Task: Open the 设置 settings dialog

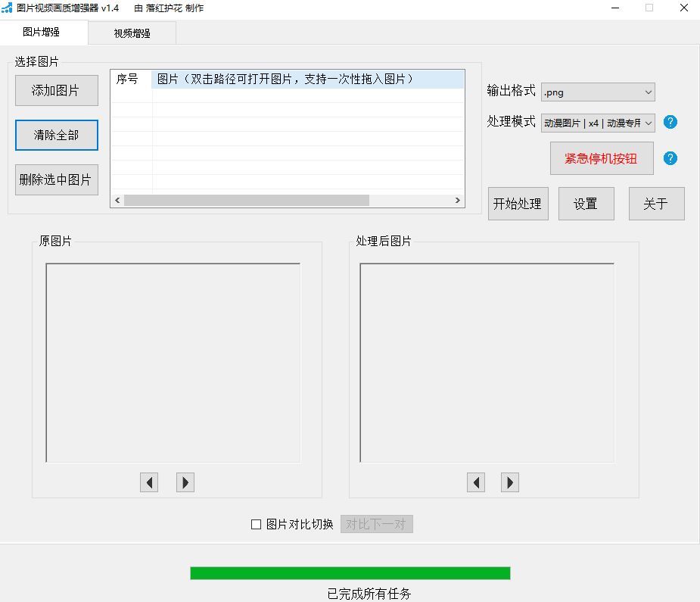Action: (x=586, y=203)
